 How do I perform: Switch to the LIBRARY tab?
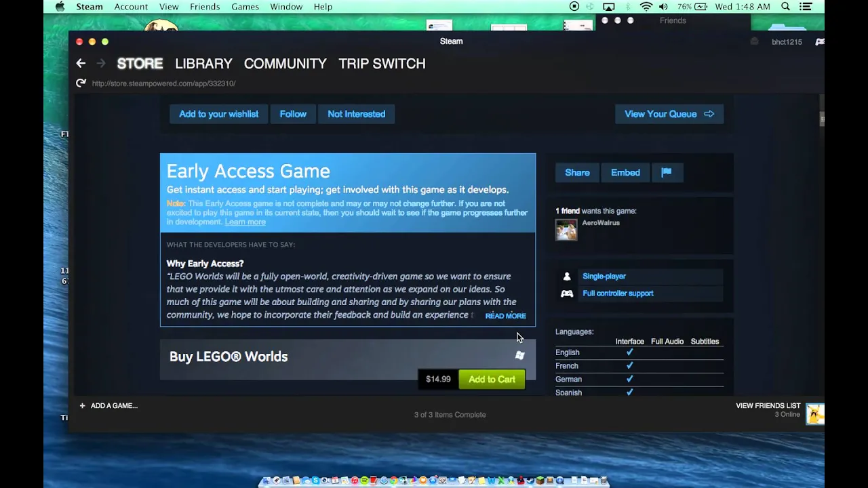click(x=203, y=64)
